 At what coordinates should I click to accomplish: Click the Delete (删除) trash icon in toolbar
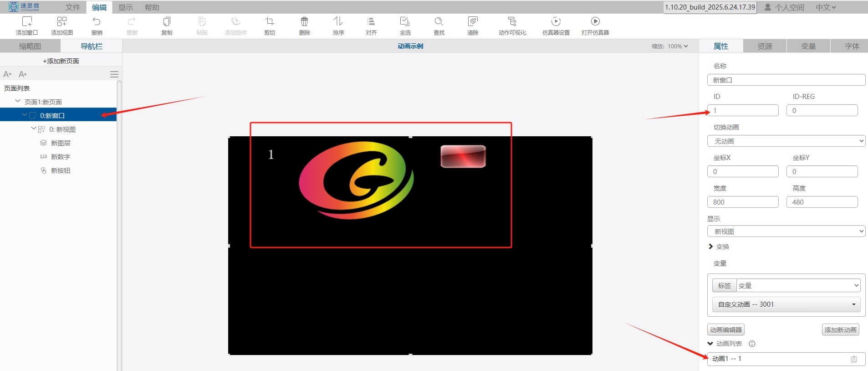point(304,22)
